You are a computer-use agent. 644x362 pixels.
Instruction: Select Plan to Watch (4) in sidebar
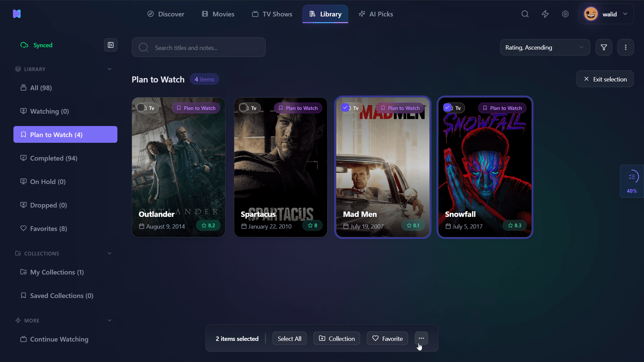(x=65, y=134)
